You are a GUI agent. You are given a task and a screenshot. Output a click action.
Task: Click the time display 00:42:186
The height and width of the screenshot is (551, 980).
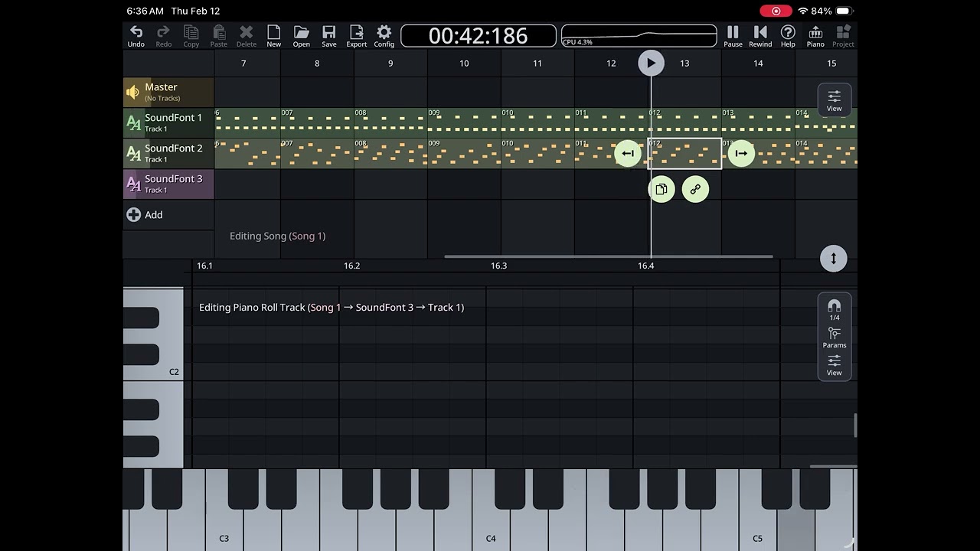point(479,36)
